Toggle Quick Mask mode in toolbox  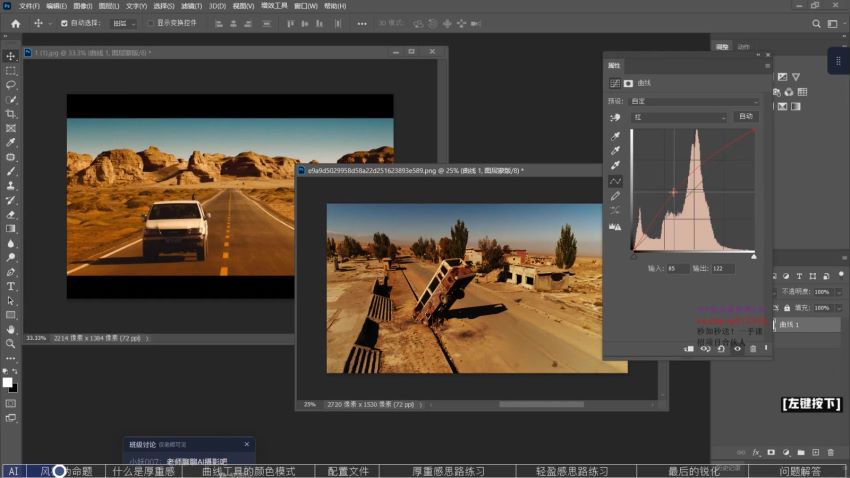pyautogui.click(x=10, y=404)
